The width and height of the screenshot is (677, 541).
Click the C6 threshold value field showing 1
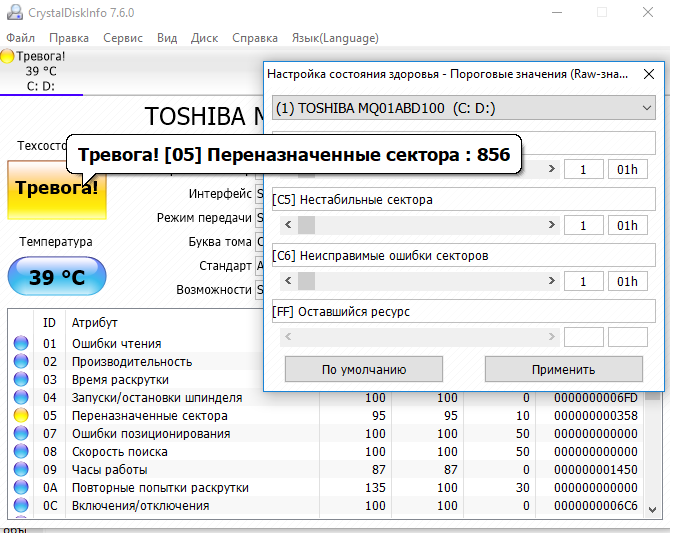click(583, 282)
